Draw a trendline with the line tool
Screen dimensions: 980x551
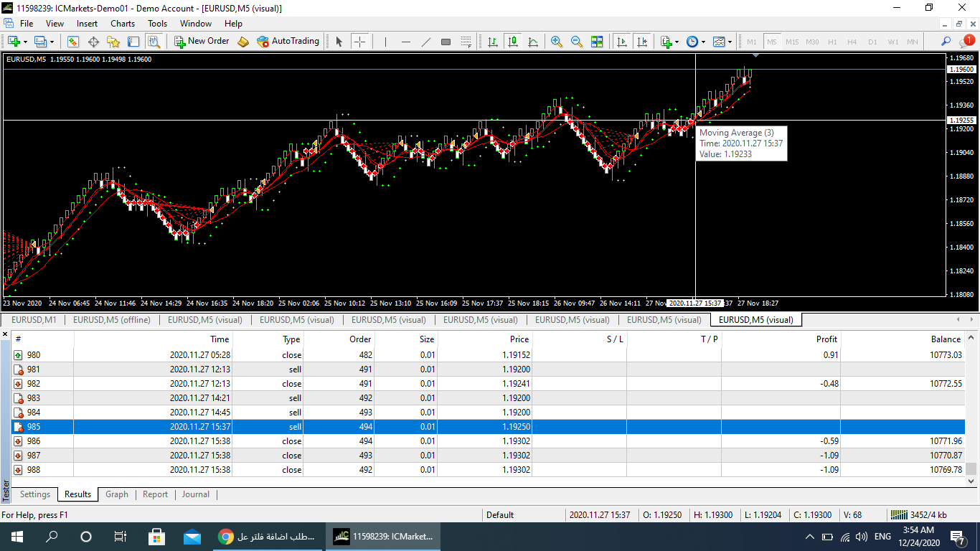click(x=426, y=42)
